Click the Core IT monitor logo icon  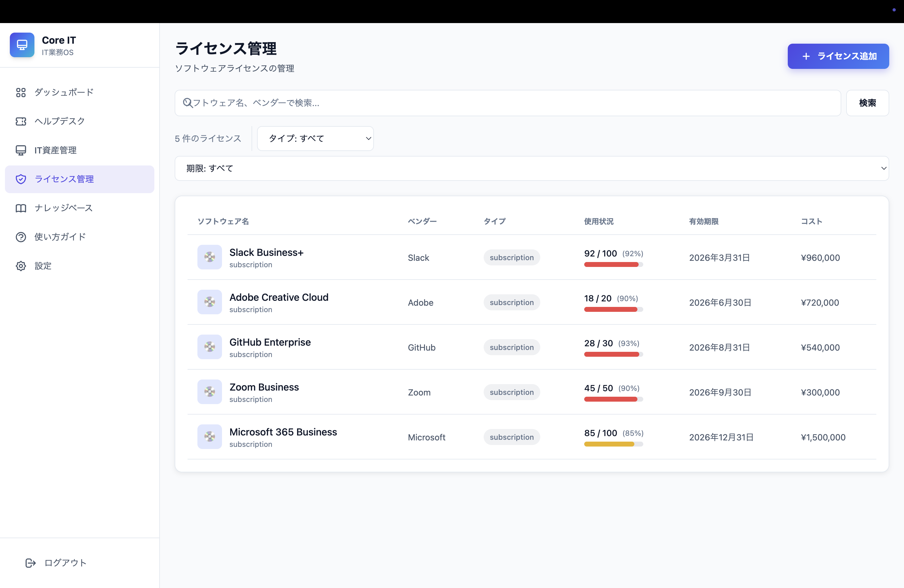coord(22,45)
